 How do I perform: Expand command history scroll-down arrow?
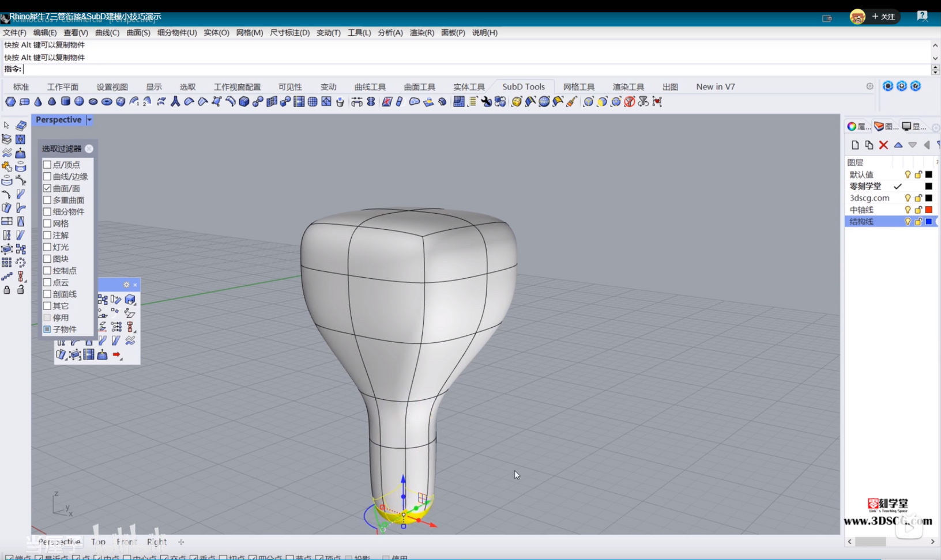click(x=935, y=58)
